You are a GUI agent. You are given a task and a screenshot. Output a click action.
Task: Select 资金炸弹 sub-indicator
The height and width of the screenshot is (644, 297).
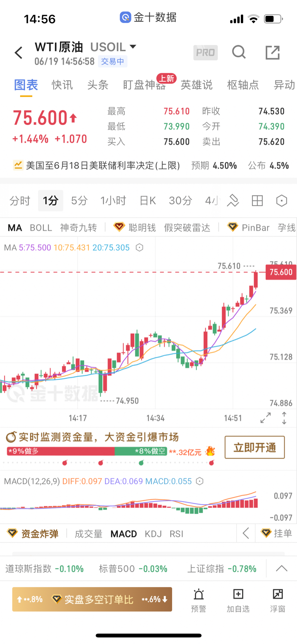[40, 534]
